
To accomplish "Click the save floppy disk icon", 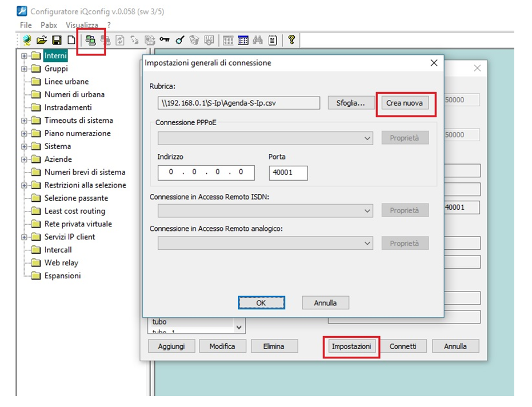I will [57, 40].
